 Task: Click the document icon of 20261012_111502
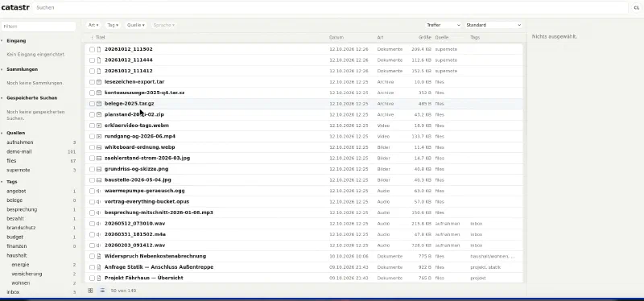coord(98,49)
